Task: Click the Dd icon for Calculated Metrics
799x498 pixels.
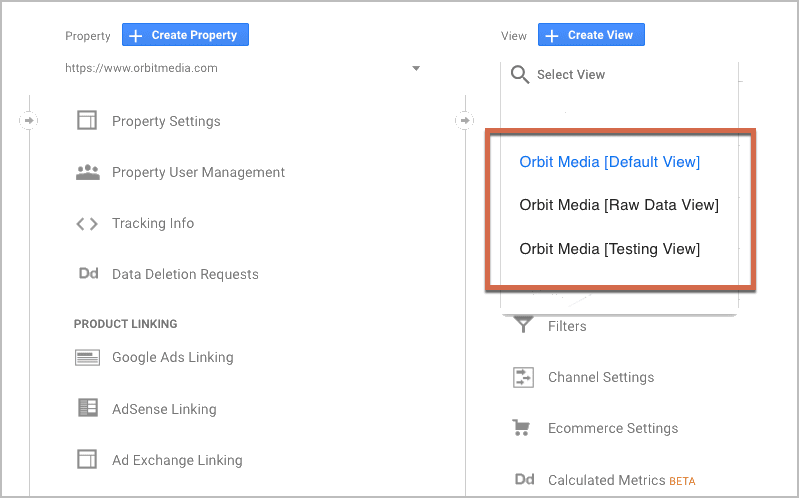Action: click(x=524, y=479)
